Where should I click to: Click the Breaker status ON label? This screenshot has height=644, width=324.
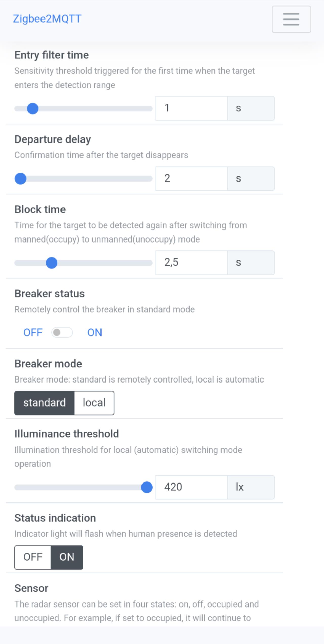(95, 332)
